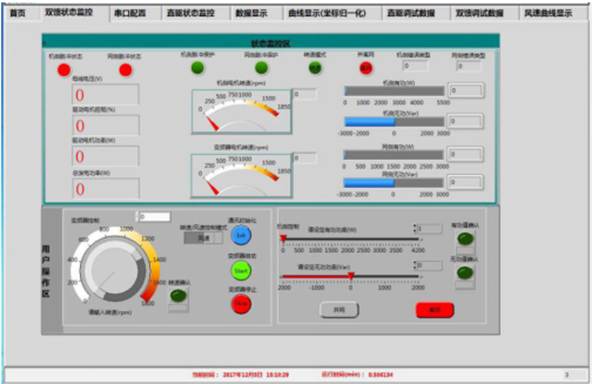Open the 曲线显示(坐标归一化) tab

pos(327,13)
